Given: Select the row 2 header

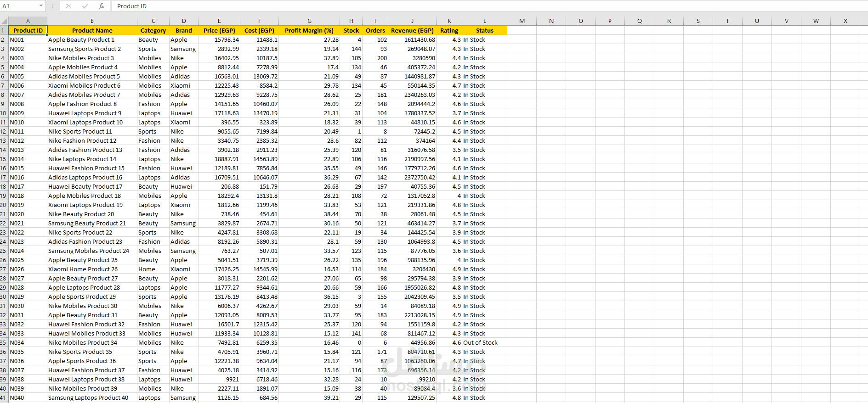Looking at the screenshot, I should coord(4,39).
